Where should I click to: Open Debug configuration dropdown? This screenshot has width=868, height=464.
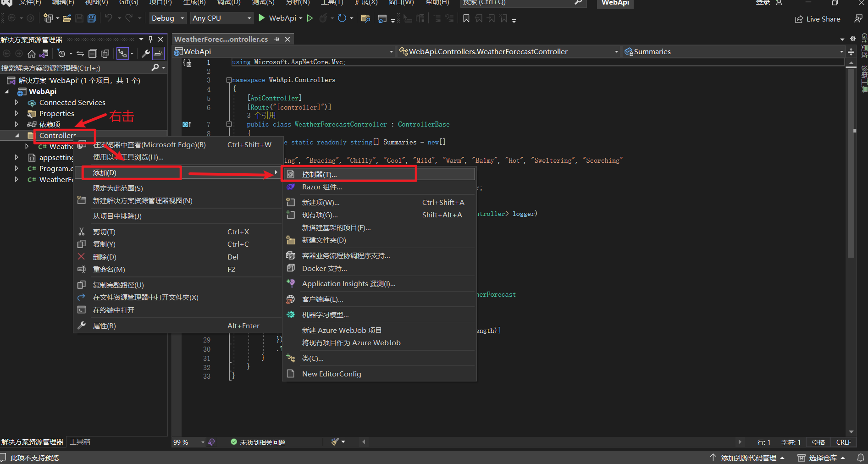click(x=167, y=18)
